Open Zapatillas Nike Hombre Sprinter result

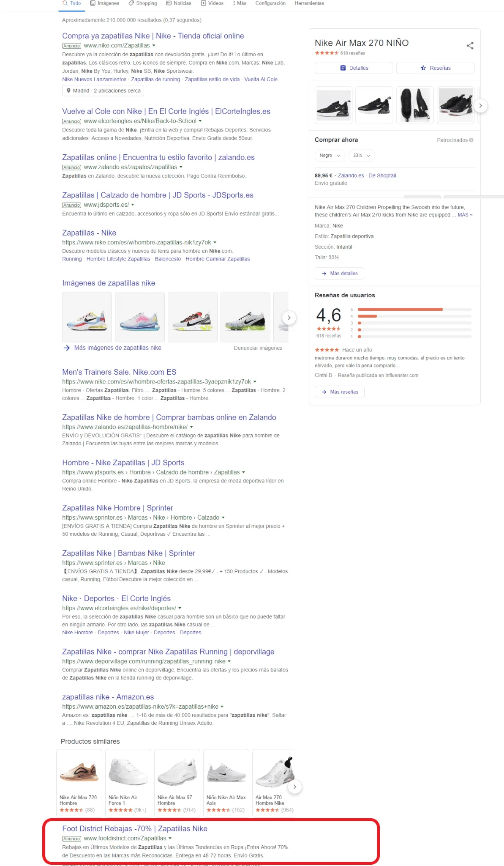coord(117,508)
